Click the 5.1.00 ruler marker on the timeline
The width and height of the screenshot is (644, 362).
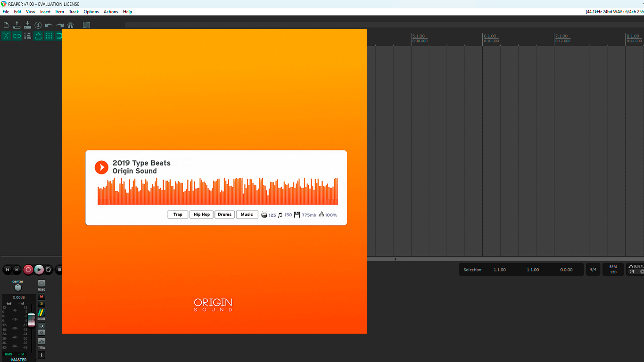(x=419, y=36)
